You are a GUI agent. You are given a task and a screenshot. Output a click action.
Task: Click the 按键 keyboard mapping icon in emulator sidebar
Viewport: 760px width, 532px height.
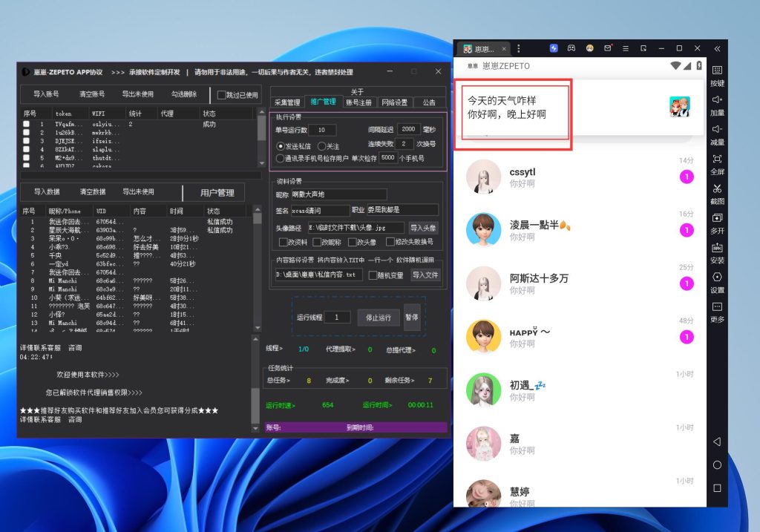tap(717, 74)
